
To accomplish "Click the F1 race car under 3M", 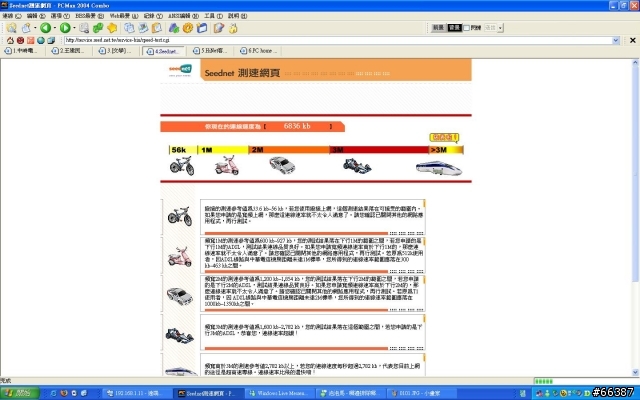I will click(x=357, y=166).
